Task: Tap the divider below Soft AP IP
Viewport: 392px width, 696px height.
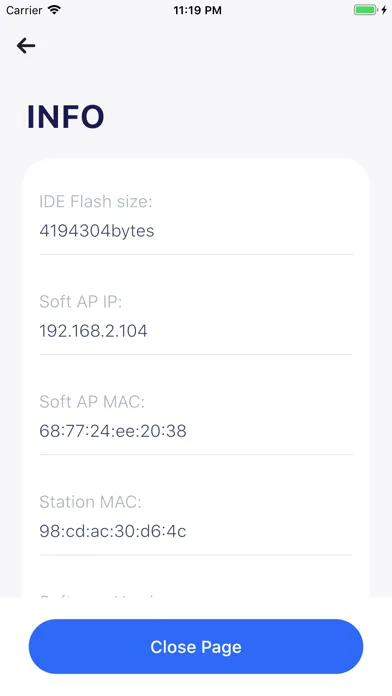Action: 196,354
